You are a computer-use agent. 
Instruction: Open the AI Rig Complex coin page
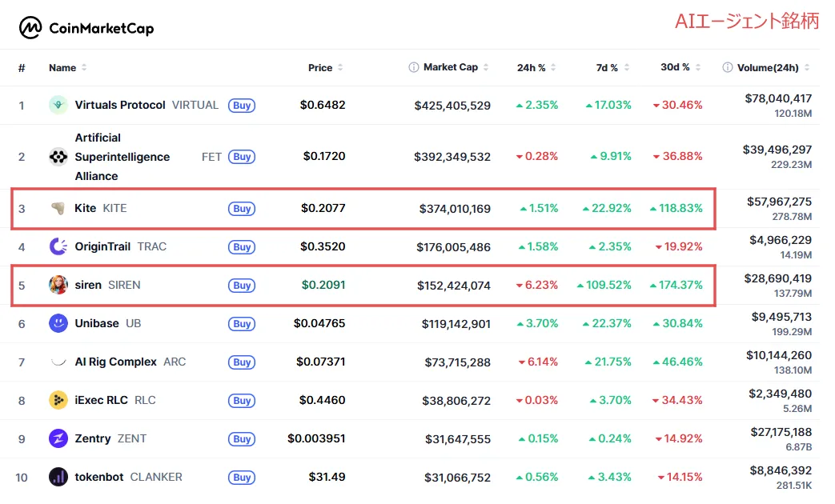(x=115, y=362)
